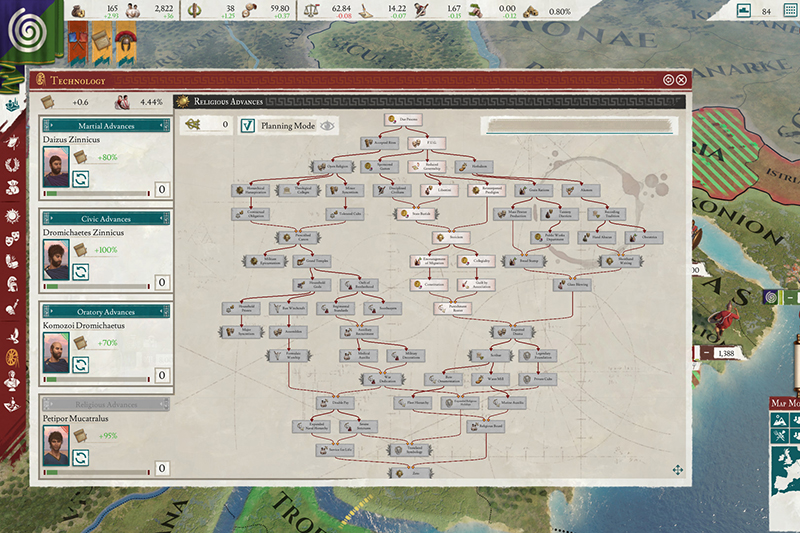The height and width of the screenshot is (533, 800).
Task: Open the sun religion sidebar icon
Action: pos(12,215)
